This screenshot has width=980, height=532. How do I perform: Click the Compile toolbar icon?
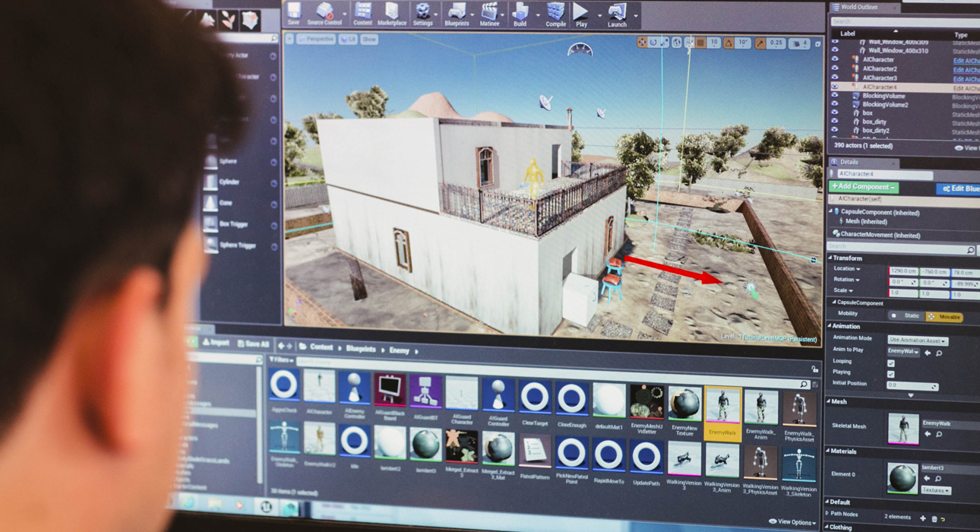point(555,14)
